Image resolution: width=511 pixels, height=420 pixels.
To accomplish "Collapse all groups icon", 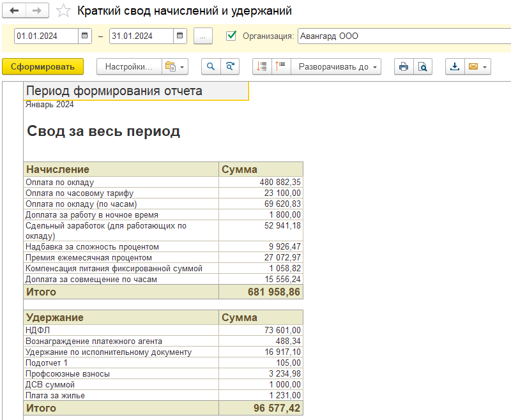I will click(x=280, y=67).
